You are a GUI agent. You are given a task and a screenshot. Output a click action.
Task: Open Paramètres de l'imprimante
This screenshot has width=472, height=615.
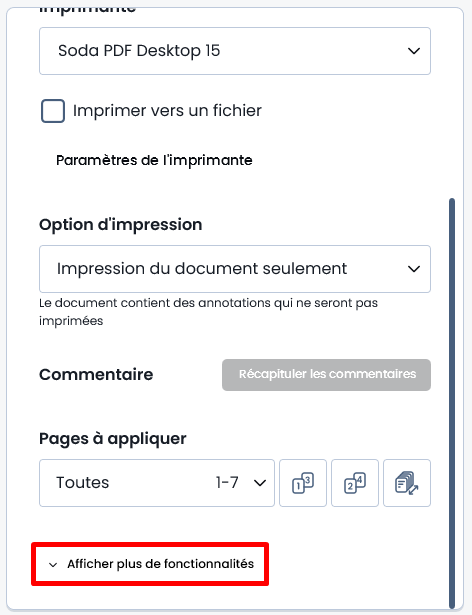(x=154, y=160)
